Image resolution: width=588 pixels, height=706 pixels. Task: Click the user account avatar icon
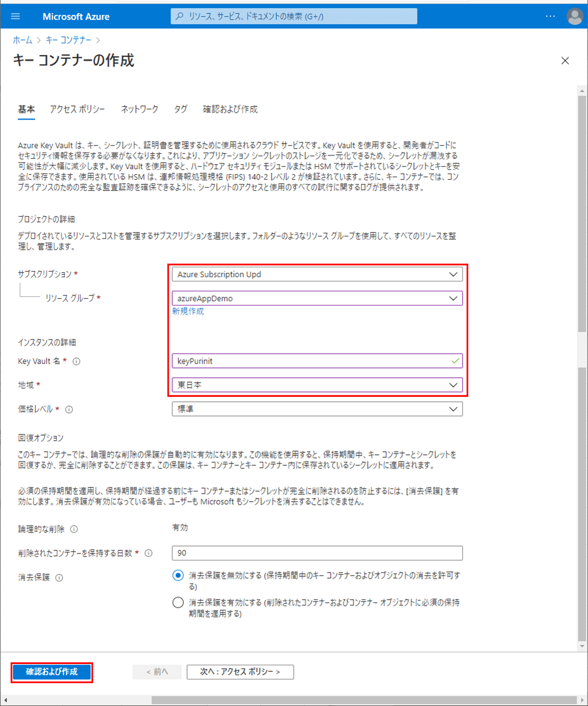(574, 17)
